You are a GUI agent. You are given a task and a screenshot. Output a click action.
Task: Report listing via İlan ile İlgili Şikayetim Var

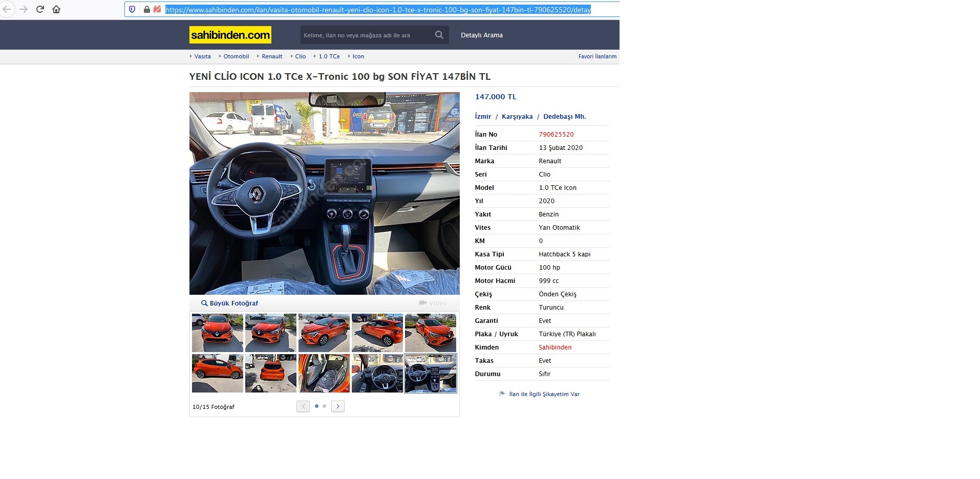pos(544,394)
